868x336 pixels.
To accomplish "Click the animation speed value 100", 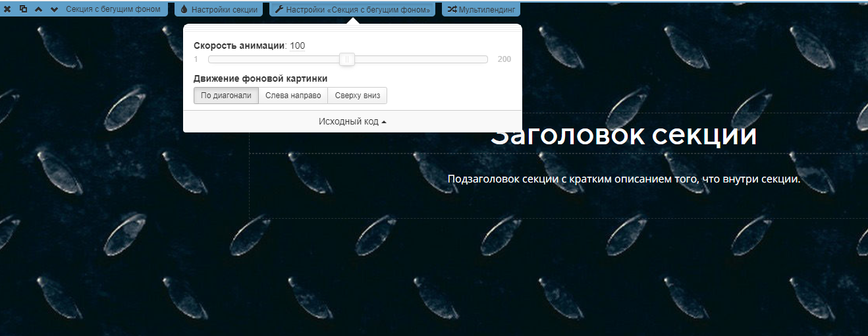I will 297,46.
